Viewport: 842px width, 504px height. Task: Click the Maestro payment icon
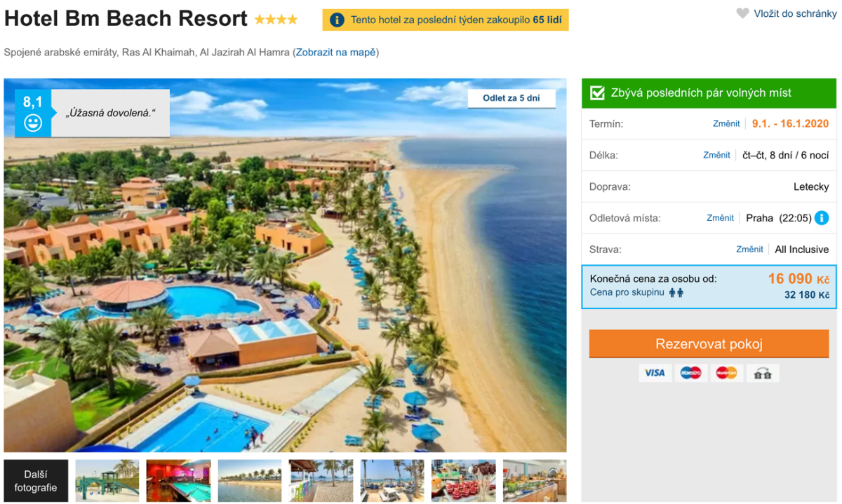pos(690,373)
